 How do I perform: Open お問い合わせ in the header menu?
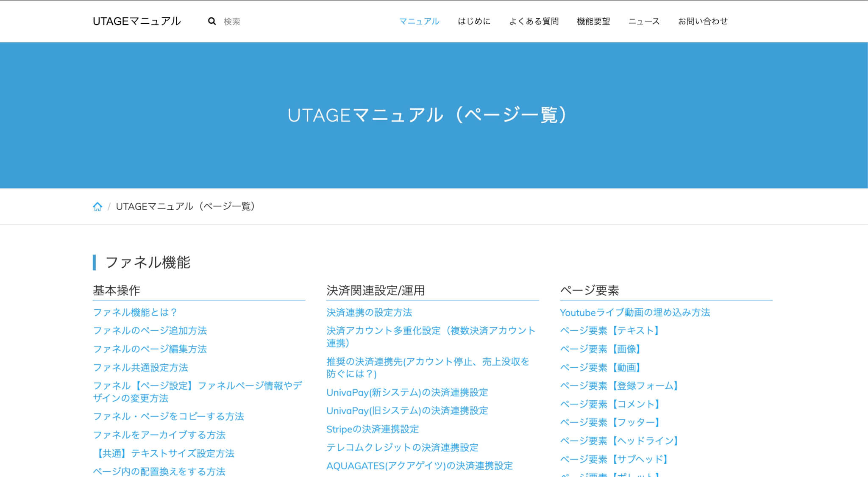(x=703, y=21)
